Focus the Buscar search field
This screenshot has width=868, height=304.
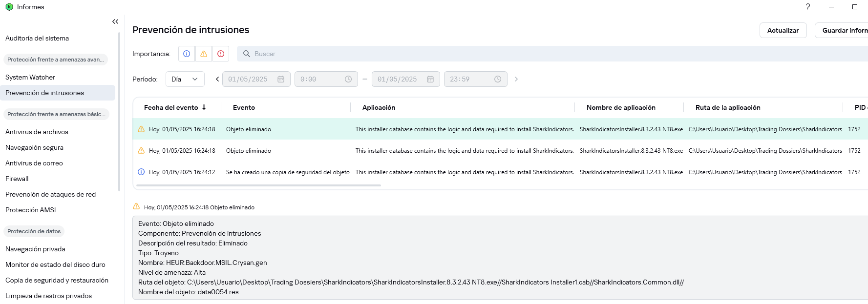552,54
